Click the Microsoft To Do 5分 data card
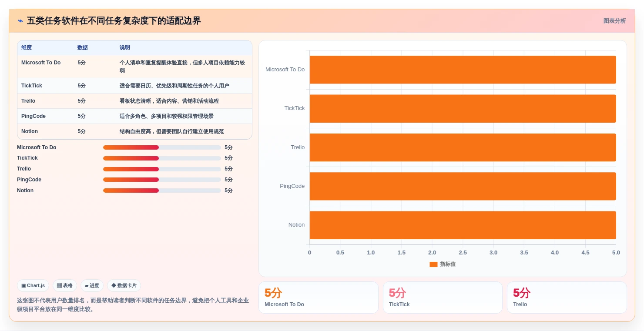 319,298
